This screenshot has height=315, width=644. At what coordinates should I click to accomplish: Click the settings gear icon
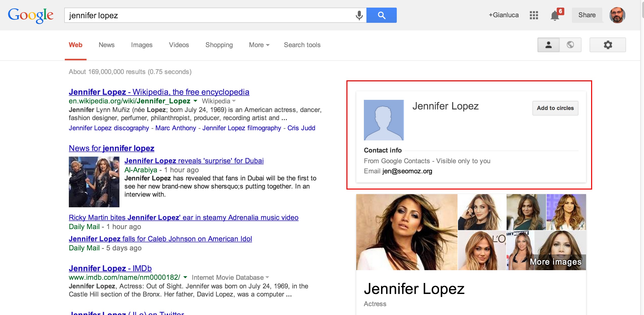[608, 45]
